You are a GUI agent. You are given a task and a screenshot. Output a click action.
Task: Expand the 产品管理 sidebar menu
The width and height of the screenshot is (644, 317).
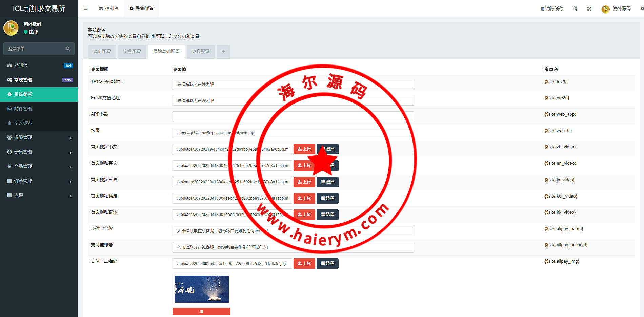click(x=39, y=167)
